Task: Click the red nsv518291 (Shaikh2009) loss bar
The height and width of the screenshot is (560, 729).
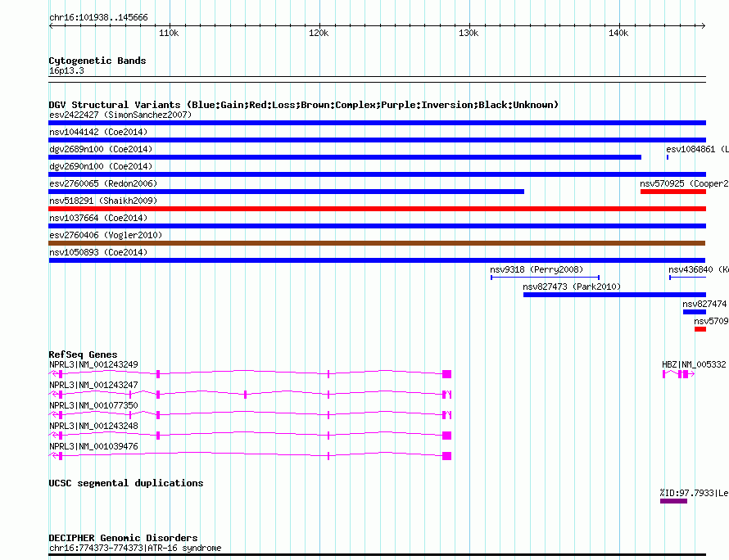Action: tap(377, 209)
